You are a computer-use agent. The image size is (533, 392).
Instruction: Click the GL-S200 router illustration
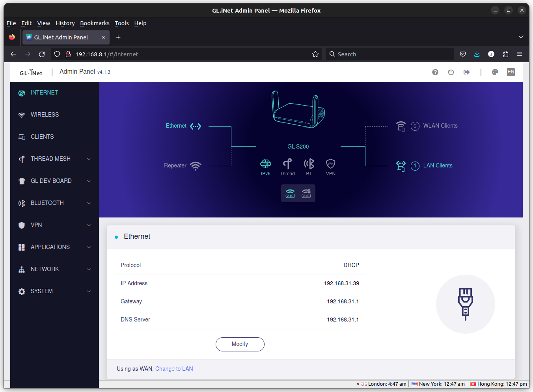298,109
